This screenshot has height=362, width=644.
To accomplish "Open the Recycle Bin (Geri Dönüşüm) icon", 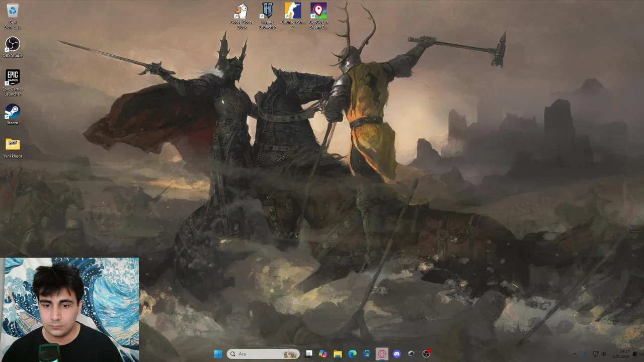I will tap(13, 16).
